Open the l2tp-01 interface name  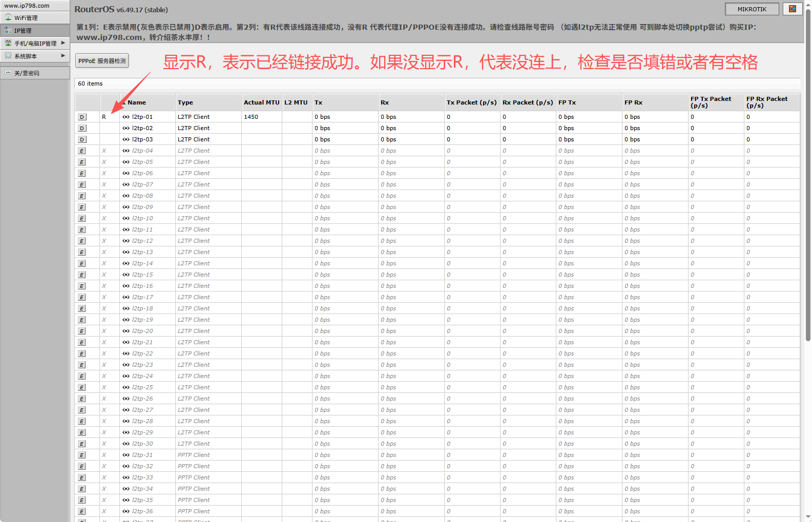[142, 117]
